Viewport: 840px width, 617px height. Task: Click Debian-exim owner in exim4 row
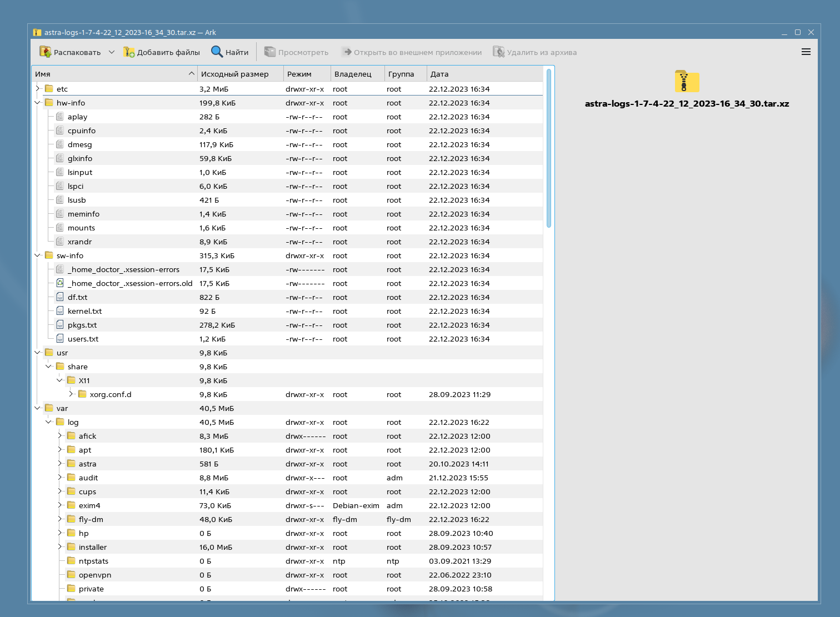point(356,505)
